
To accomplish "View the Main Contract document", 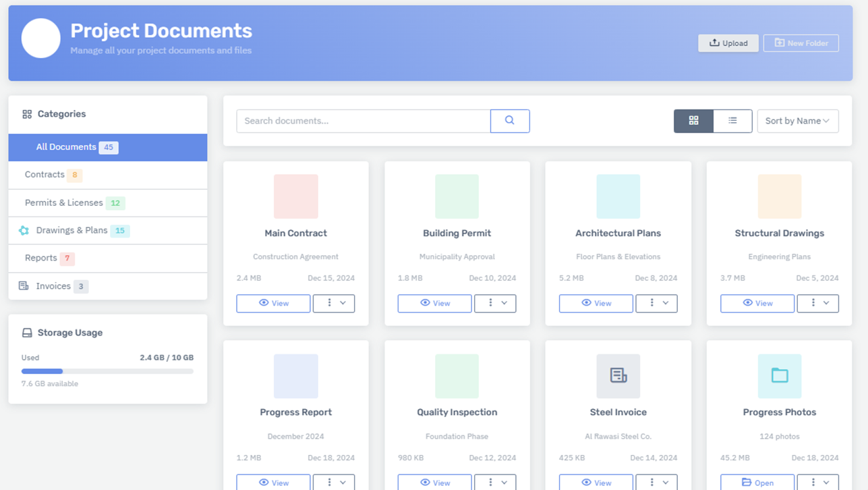I will tap(273, 303).
